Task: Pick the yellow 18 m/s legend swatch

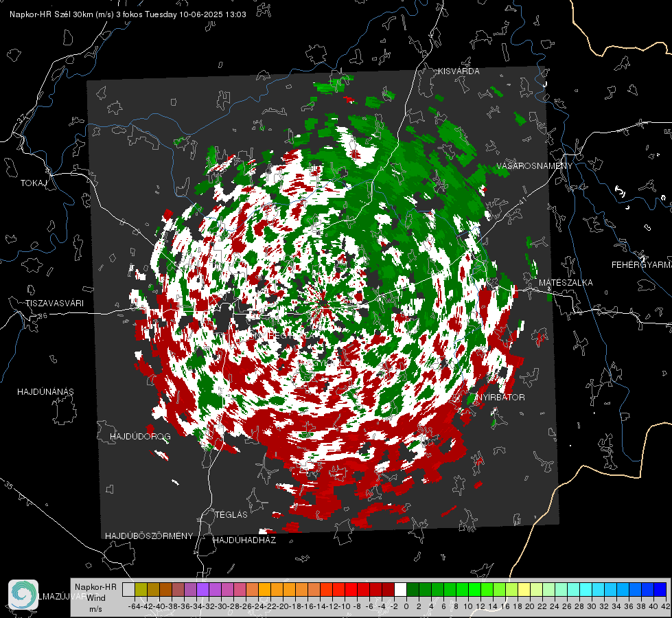Action: pyautogui.click(x=524, y=590)
